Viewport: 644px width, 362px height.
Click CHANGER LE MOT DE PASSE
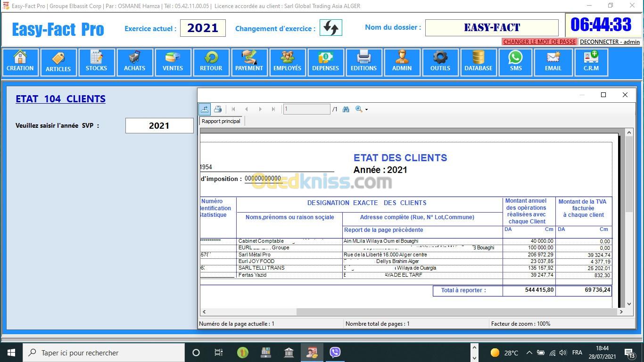pos(539,42)
